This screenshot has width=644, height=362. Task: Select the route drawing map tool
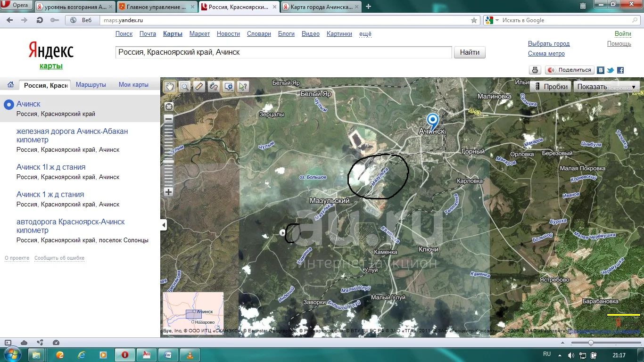click(214, 86)
